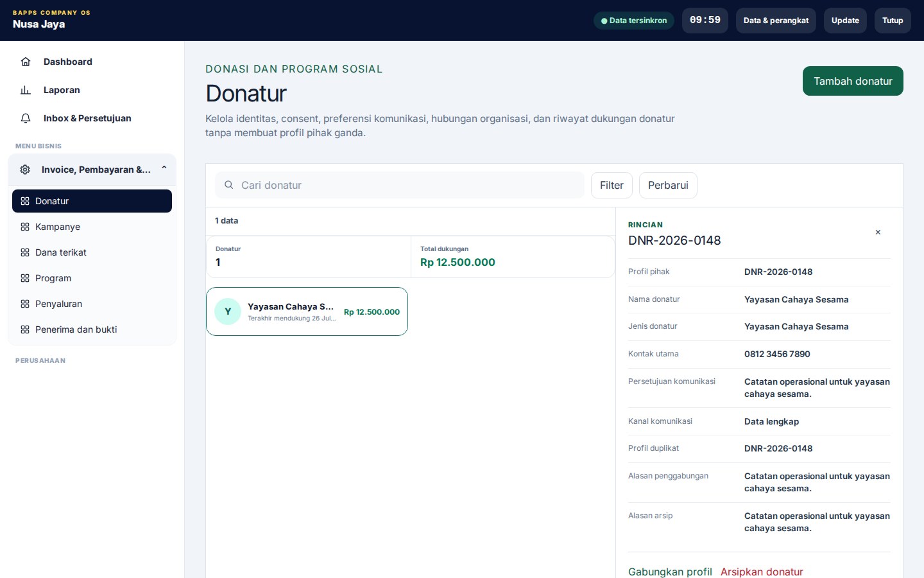Click the DNR-2026-0148 panel heading

click(x=674, y=240)
